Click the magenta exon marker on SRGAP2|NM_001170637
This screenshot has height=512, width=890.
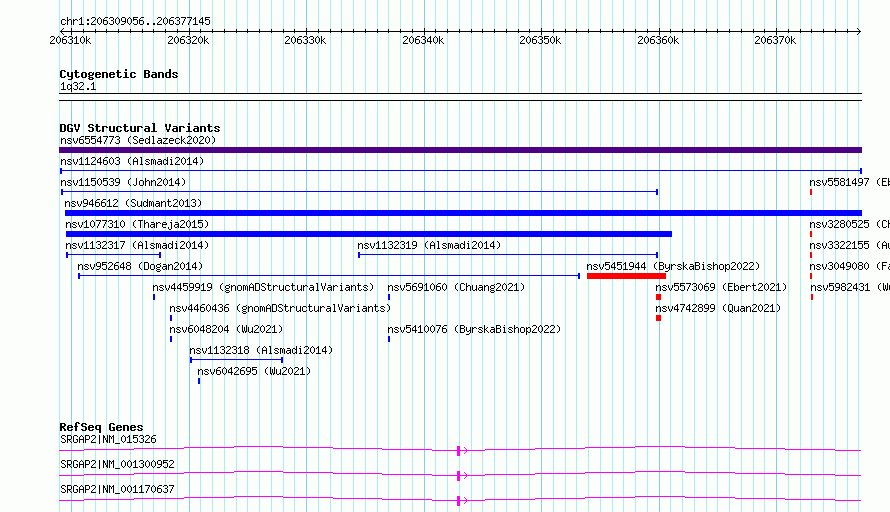pos(459,501)
